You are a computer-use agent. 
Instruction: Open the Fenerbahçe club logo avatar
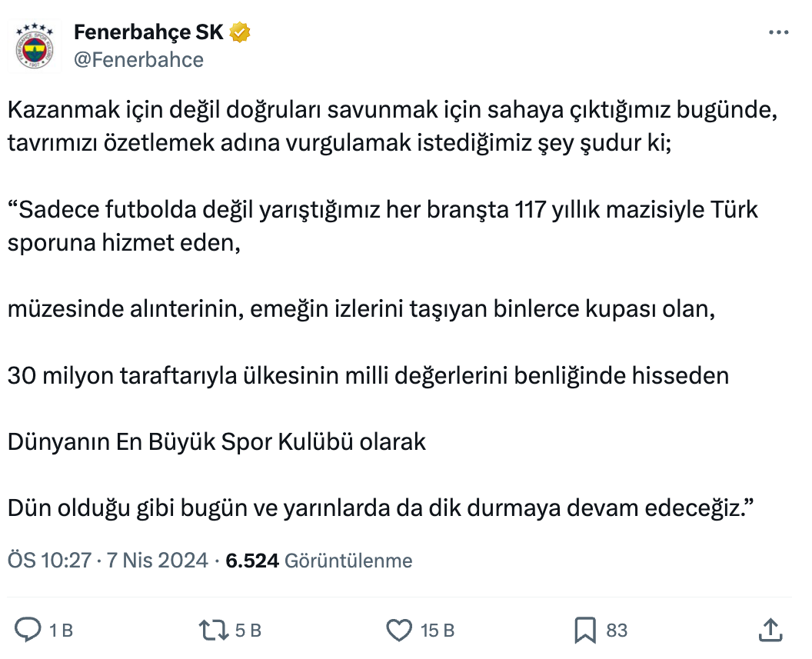pyautogui.click(x=38, y=47)
